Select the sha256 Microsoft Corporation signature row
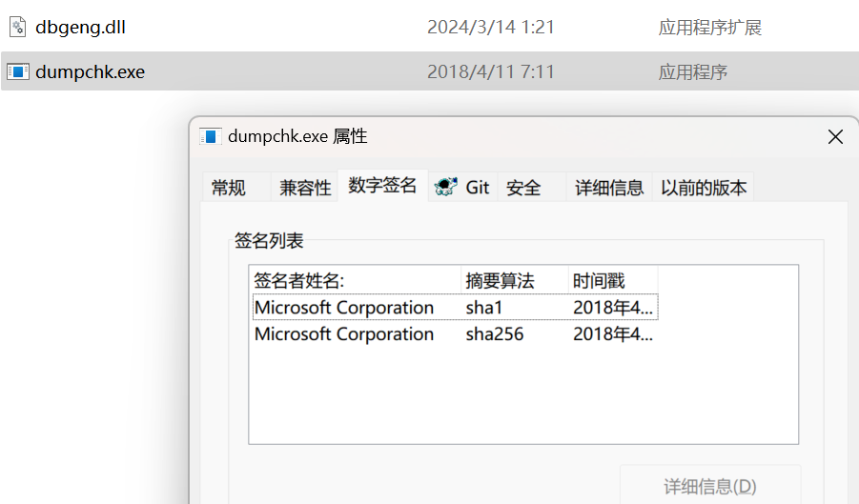 (x=456, y=333)
